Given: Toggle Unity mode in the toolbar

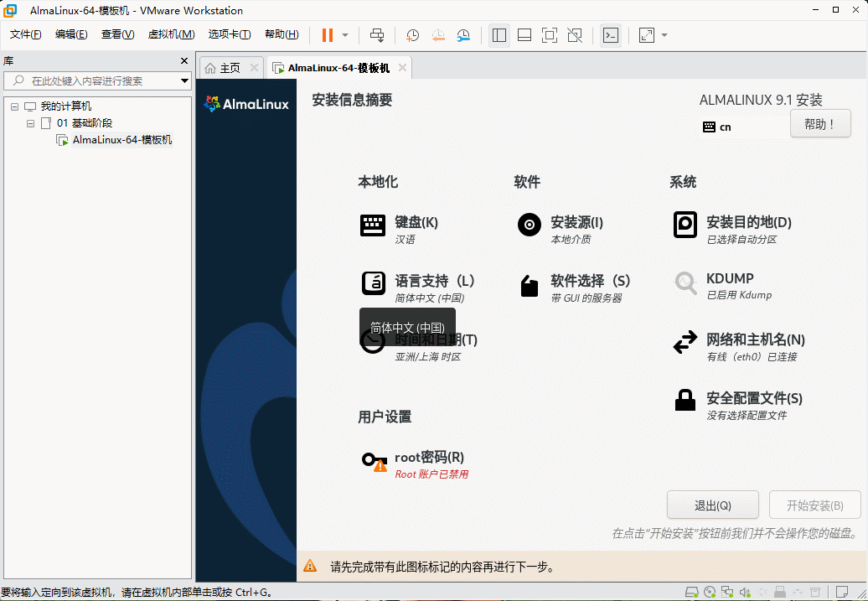Looking at the screenshot, I should pos(574,35).
